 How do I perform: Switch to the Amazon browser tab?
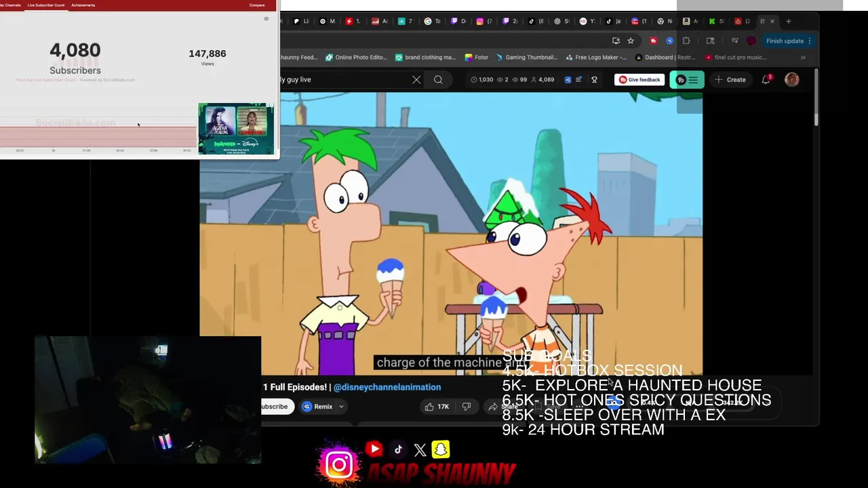tap(690, 21)
